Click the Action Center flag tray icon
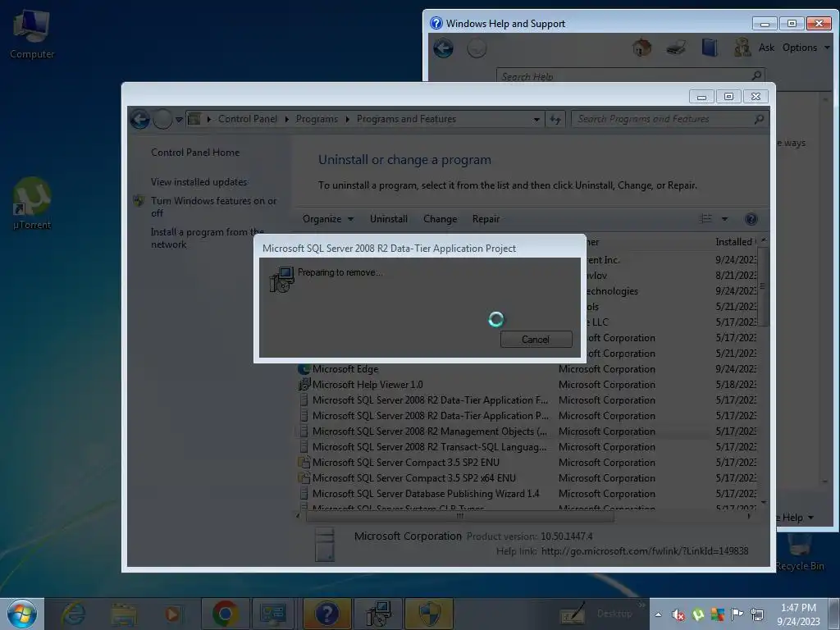This screenshot has height=630, width=840. (x=737, y=614)
